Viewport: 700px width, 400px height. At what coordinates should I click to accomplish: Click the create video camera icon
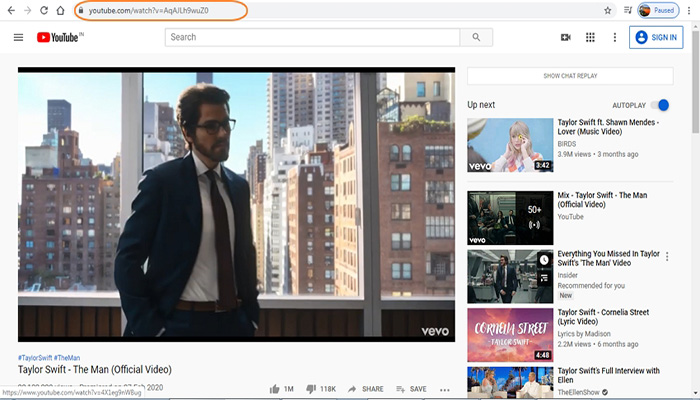click(x=565, y=38)
